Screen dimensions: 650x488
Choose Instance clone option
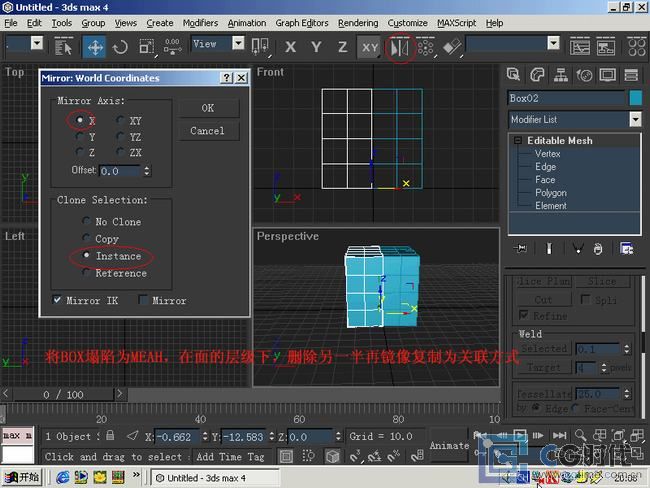pos(86,255)
